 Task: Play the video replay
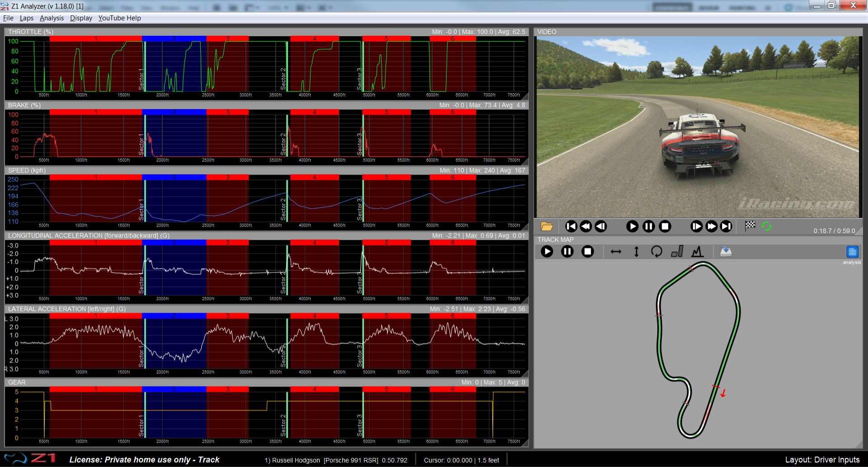632,226
